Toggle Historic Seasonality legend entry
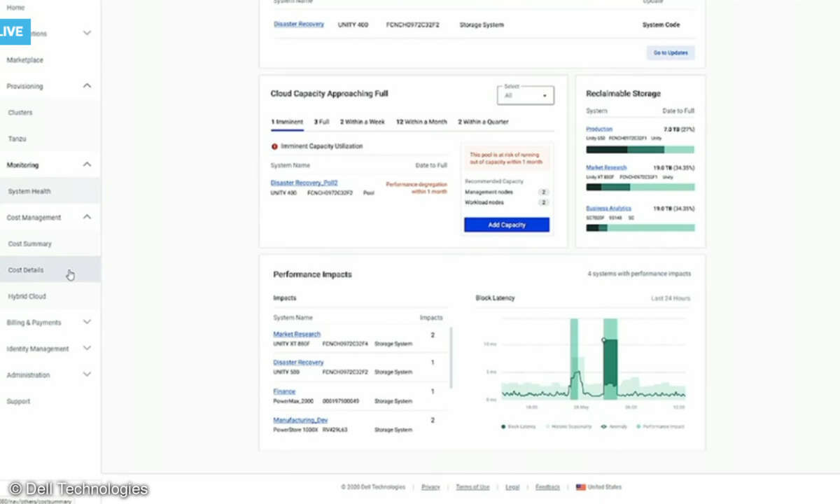The height and width of the screenshot is (504, 840). click(x=568, y=426)
